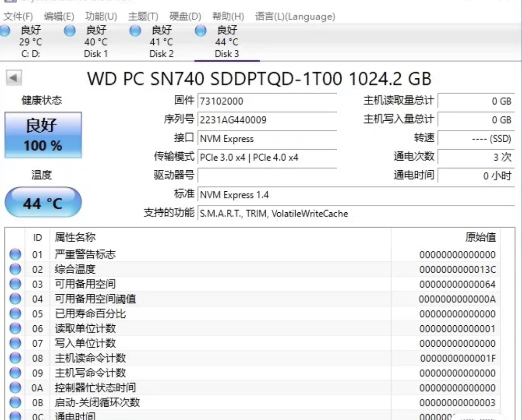Click the standard field NVM Express 1.4
Viewport: 522px width, 420px height.
[x=356, y=195]
